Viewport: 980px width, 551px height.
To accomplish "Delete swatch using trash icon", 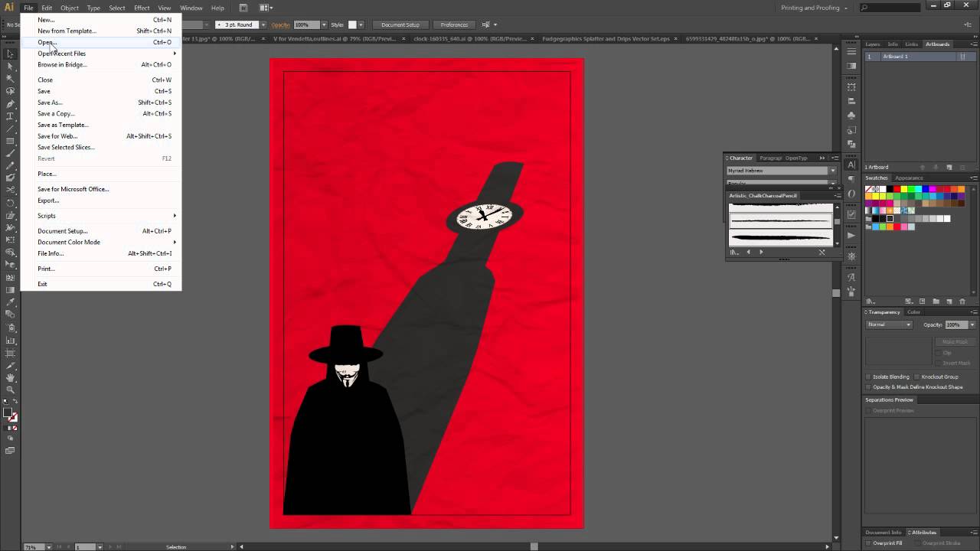I will (x=962, y=302).
